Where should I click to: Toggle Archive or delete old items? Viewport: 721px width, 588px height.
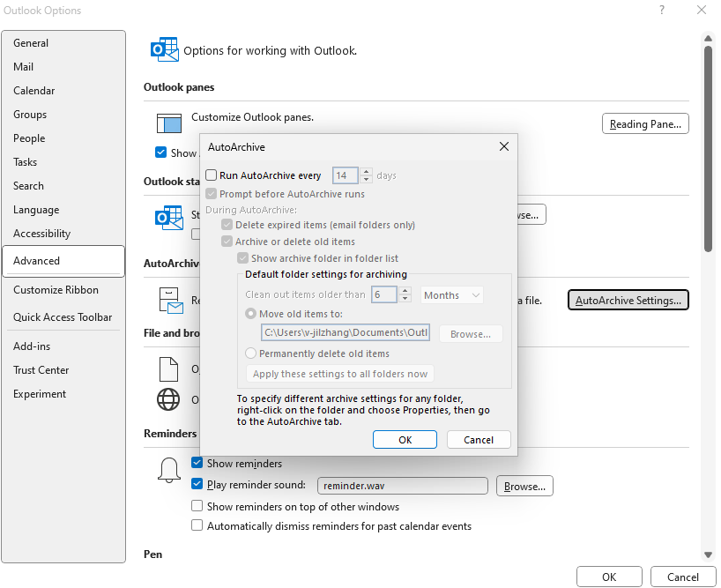pyautogui.click(x=227, y=242)
